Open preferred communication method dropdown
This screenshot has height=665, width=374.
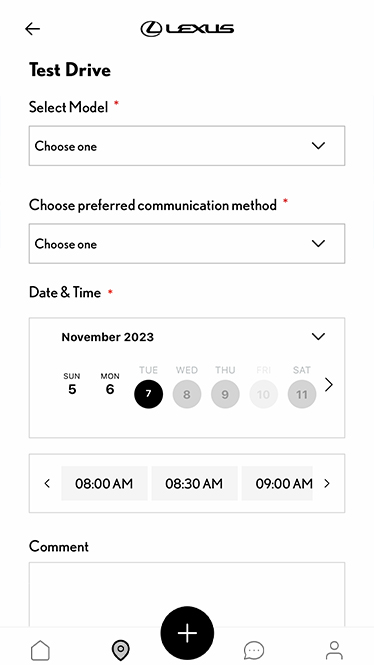(x=187, y=244)
